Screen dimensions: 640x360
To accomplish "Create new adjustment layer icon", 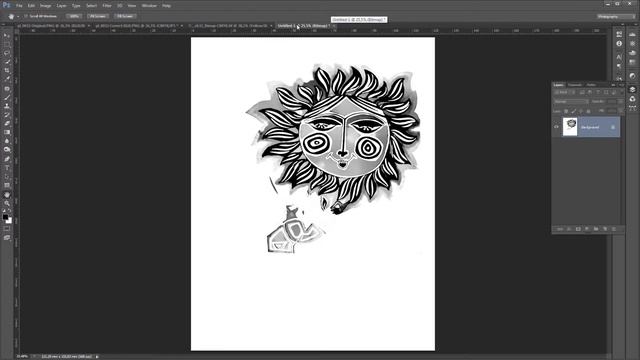I will coord(587,229).
